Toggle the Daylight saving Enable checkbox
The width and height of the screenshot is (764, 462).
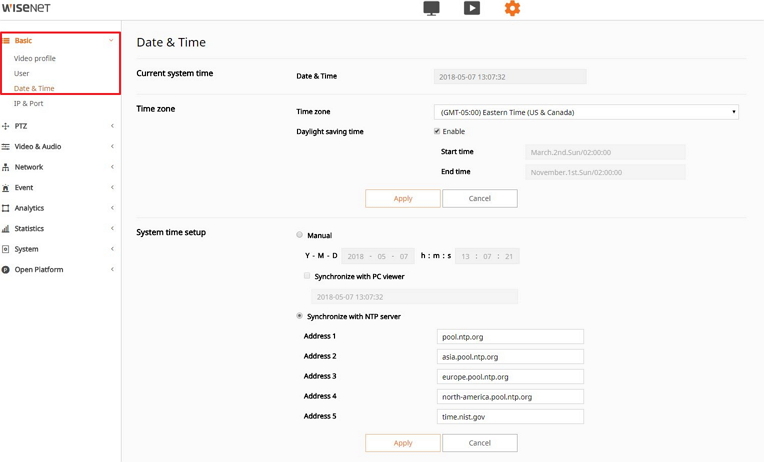pyautogui.click(x=437, y=131)
